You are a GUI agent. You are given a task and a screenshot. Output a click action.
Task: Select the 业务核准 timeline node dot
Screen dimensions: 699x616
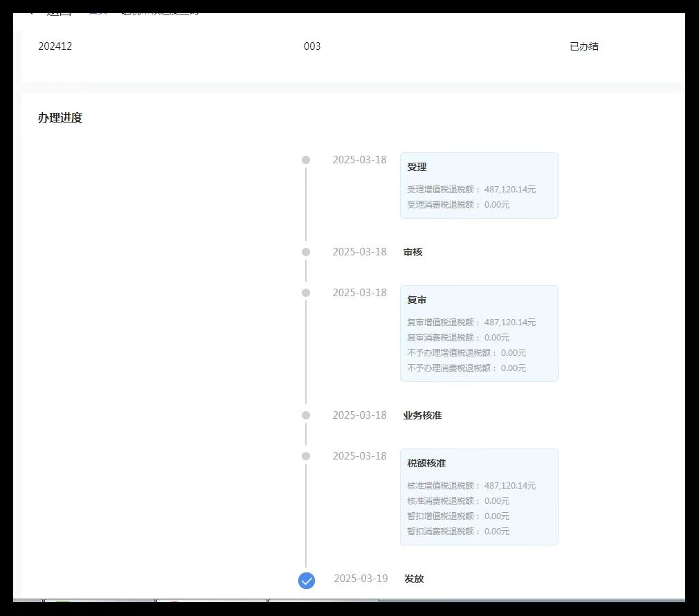[306, 415]
